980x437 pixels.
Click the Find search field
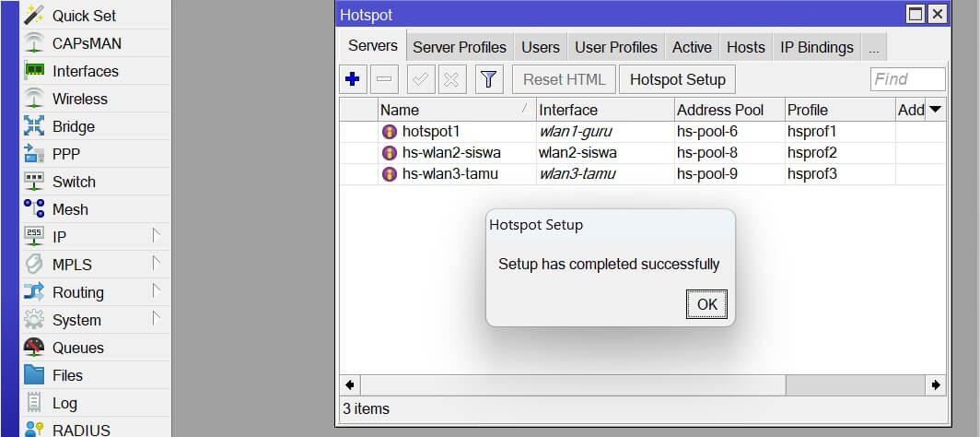[907, 79]
